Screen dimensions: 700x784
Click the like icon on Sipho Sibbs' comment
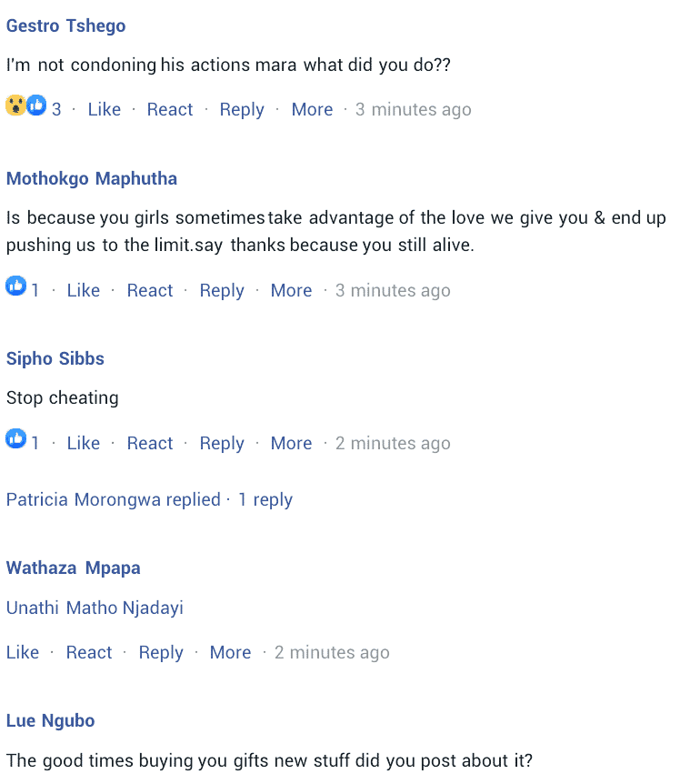coord(15,439)
